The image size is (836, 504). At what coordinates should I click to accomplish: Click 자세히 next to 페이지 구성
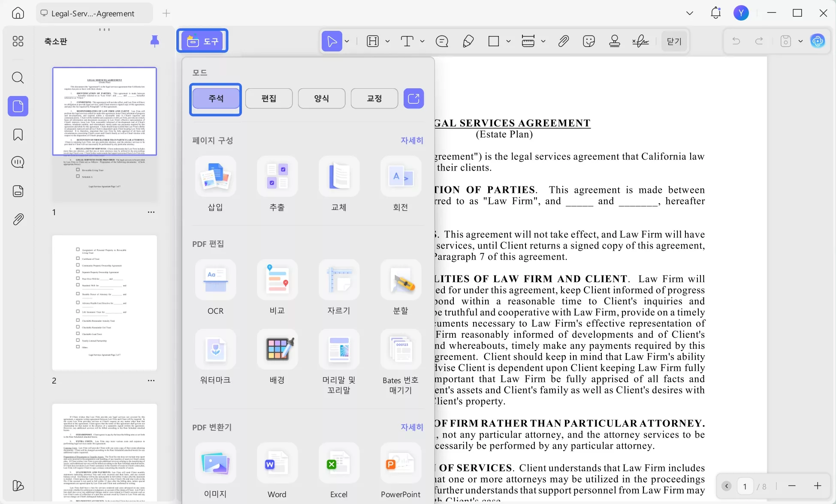(x=411, y=140)
